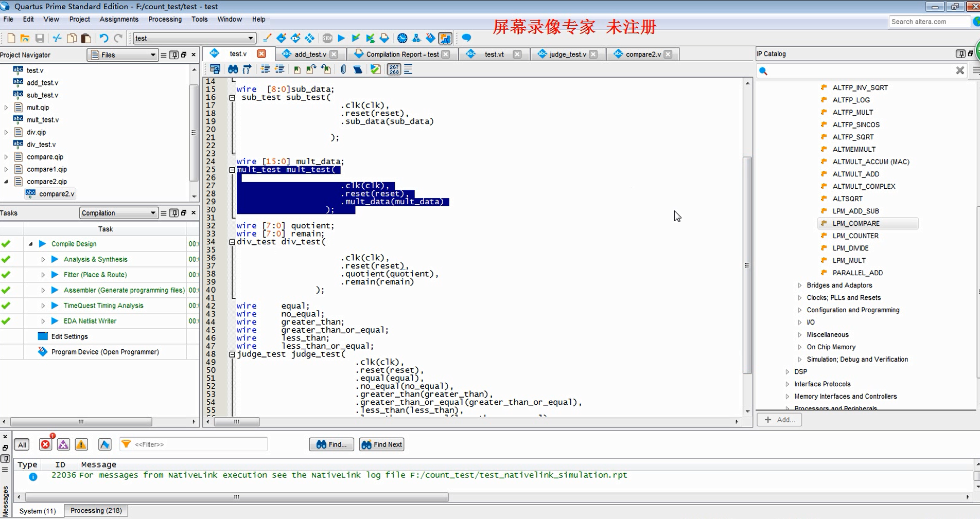The image size is (980, 519).
Task: Expand the compare.qip file node
Action: (6, 157)
